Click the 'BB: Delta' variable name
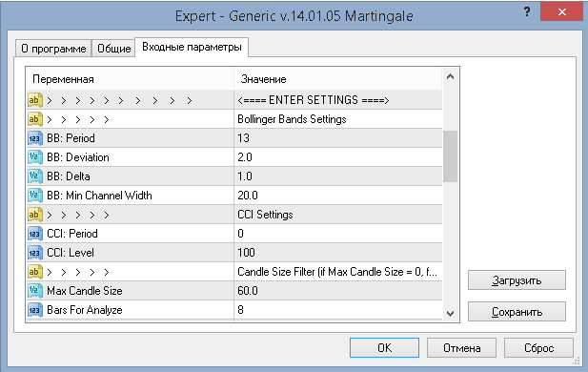 tap(69, 176)
